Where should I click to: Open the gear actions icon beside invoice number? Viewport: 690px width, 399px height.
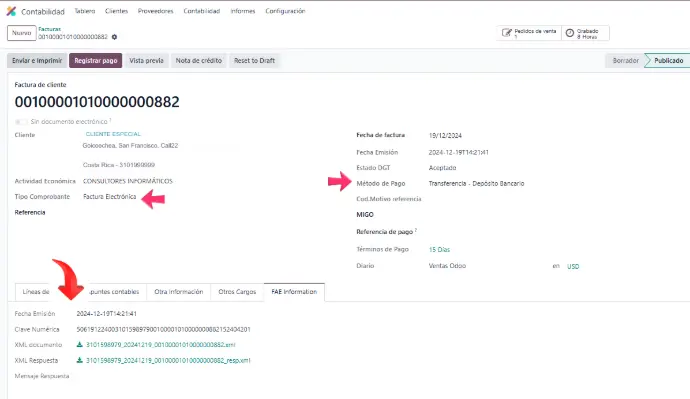(114, 37)
